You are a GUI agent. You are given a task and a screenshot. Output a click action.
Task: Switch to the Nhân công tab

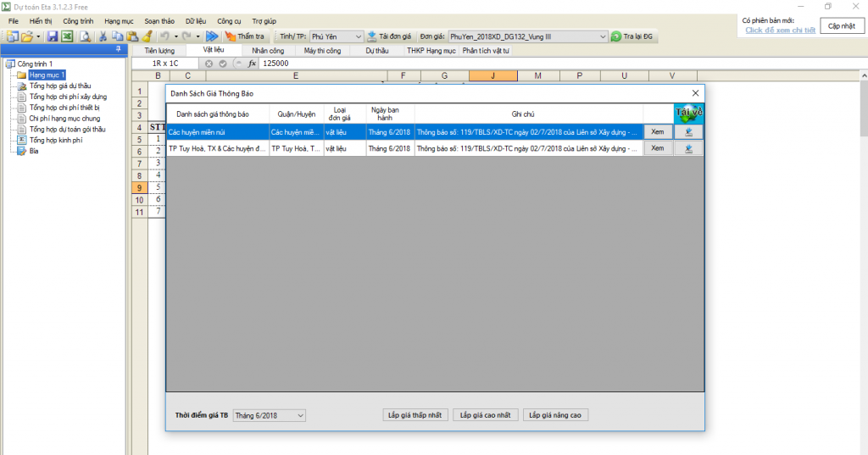(x=268, y=51)
